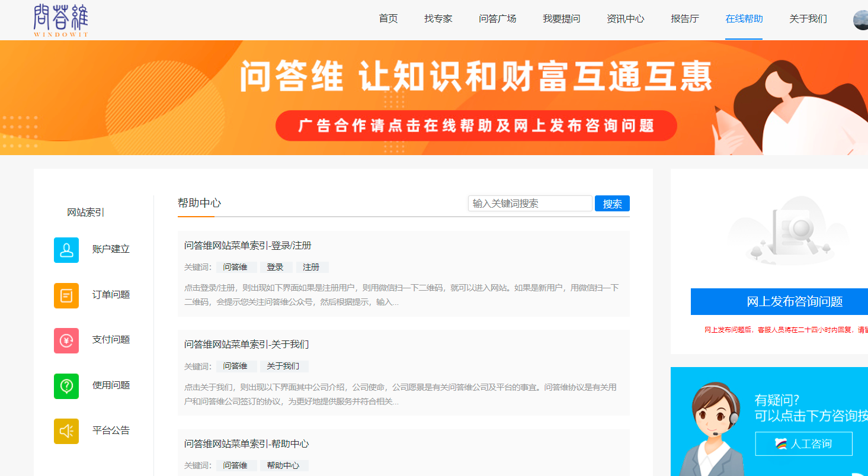Screen dimensions: 868x476
Task: Click the 問答維 Windowit logo
Action: 61,20
